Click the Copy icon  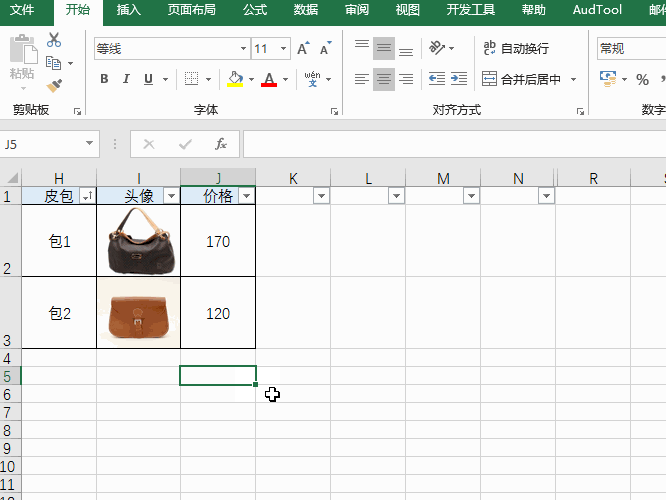pyautogui.click(x=54, y=63)
